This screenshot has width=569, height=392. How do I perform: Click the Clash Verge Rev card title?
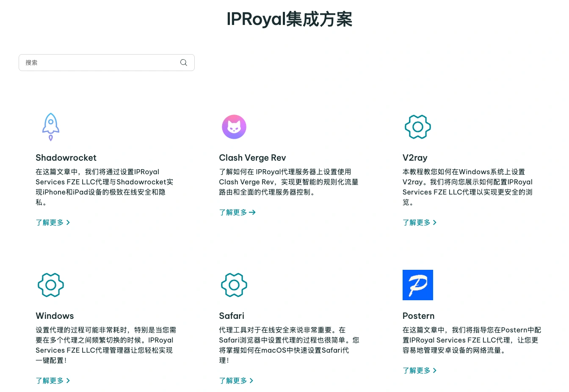(x=252, y=158)
